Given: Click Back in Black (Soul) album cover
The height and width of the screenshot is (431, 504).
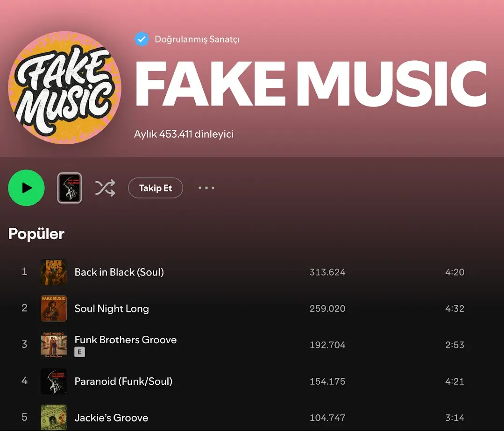Looking at the screenshot, I should point(54,272).
